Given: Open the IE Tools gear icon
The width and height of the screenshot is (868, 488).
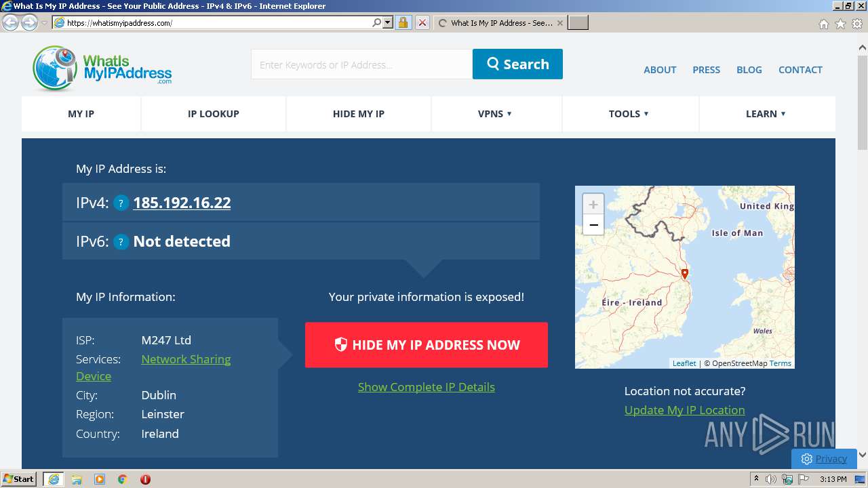Looking at the screenshot, I should [857, 24].
